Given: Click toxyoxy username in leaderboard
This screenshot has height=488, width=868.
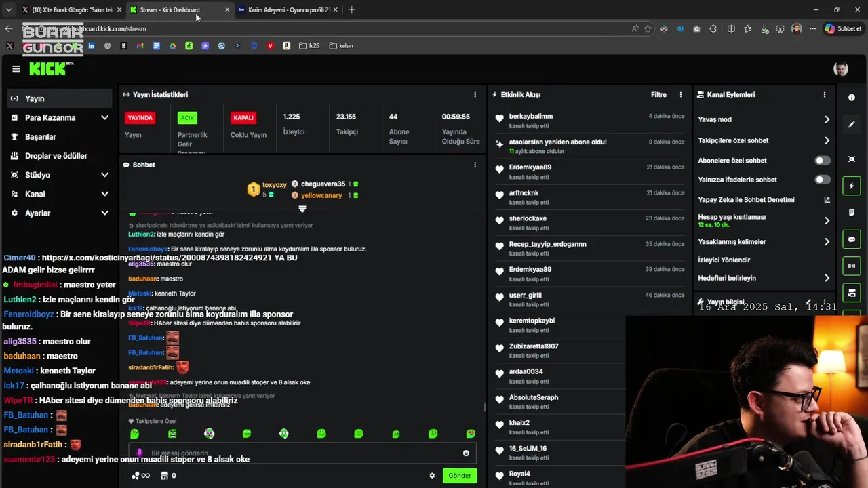Looking at the screenshot, I should tap(275, 184).
